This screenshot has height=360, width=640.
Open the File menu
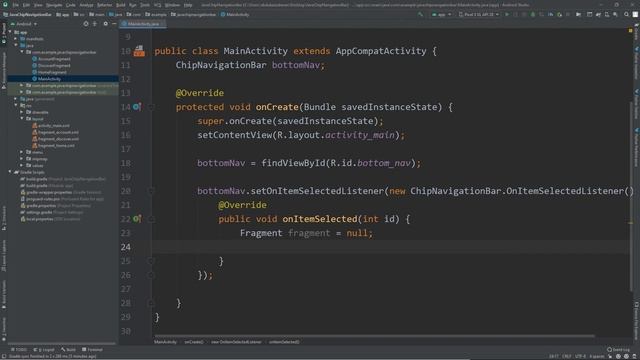point(16,5)
